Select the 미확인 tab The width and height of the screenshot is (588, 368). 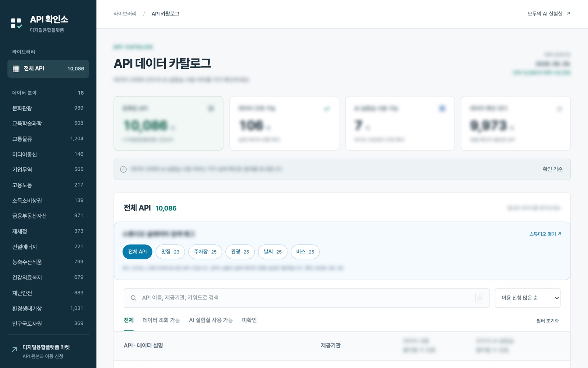pos(249,320)
